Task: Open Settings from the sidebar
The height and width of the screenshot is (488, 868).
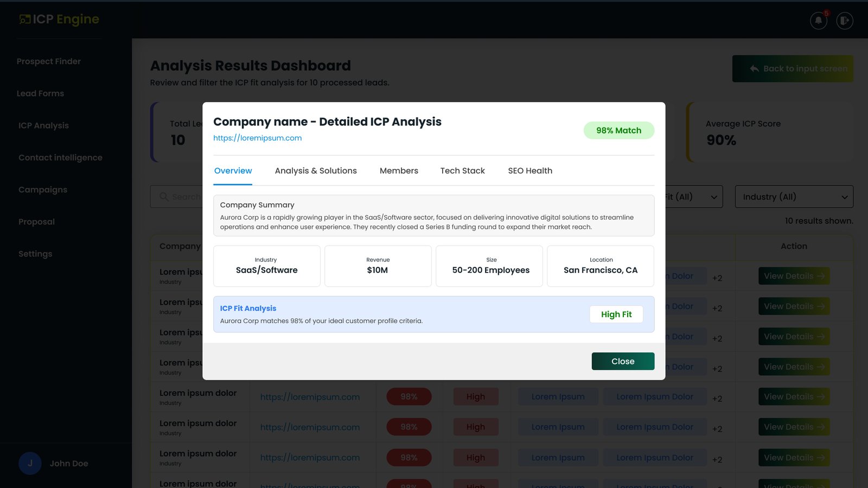Action: click(35, 254)
